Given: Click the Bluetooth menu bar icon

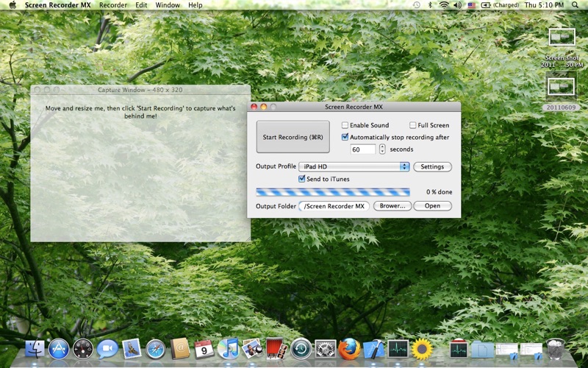Looking at the screenshot, I should [x=431, y=5].
